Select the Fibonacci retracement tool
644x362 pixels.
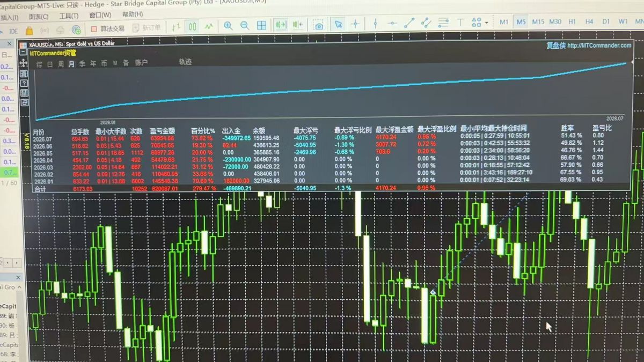443,23
